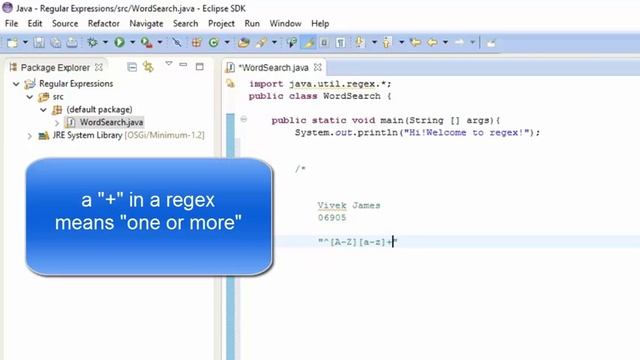Close the *WordSearch.java editor tab
Screen dimensions: 640x360
(x=318, y=67)
